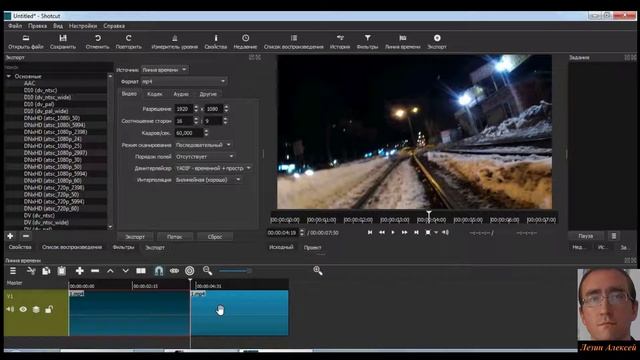Click the Export button below settings
The height and width of the screenshot is (360, 640).
[135, 236]
